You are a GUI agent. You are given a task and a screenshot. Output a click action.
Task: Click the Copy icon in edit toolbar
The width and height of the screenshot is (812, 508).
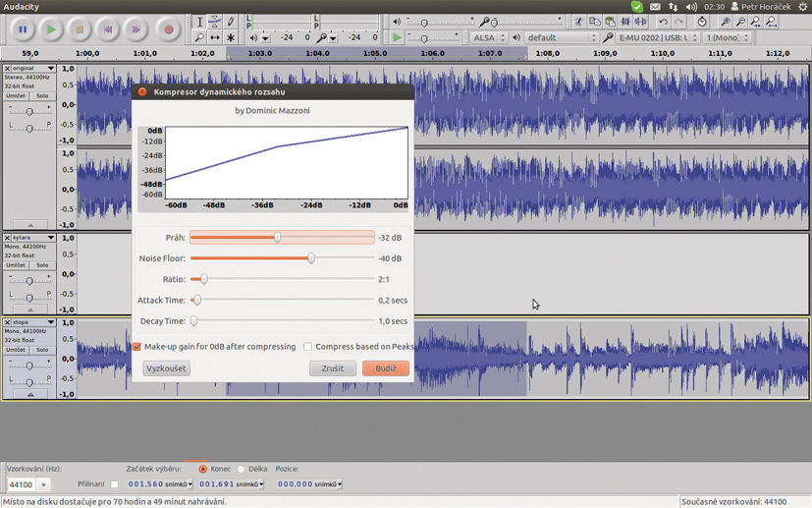[x=594, y=22]
